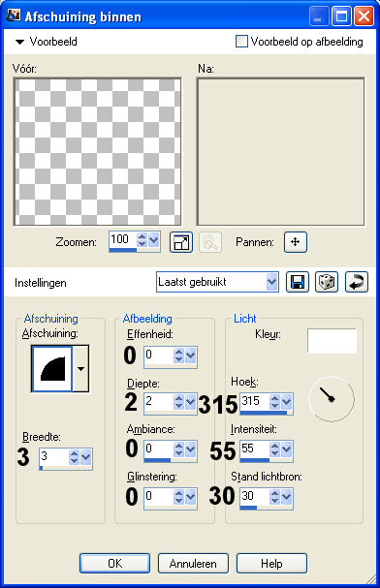Screen dimensions: 380x588
Task: Open Help for this dialog
Action: coord(271,563)
